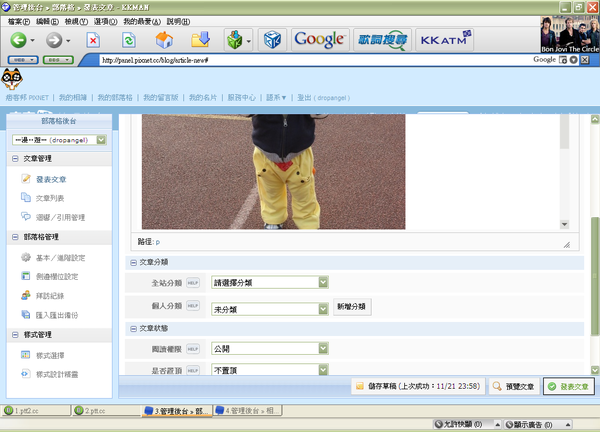Collapse the 文章分類 form section
The height and width of the screenshot is (432, 600).
(x=133, y=262)
